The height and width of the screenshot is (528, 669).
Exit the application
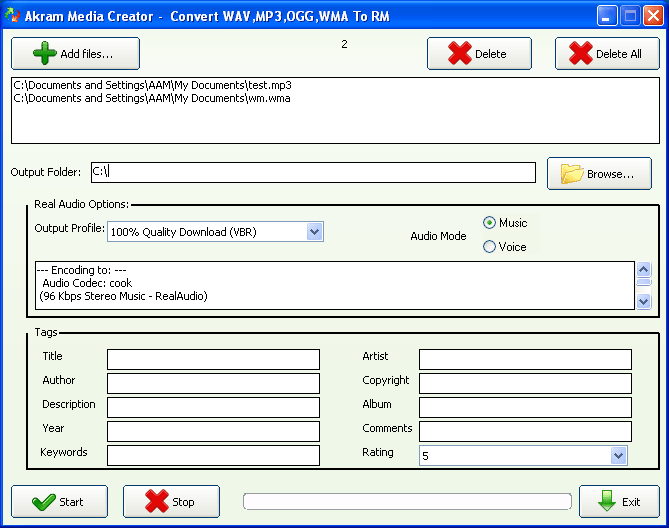tap(619, 502)
